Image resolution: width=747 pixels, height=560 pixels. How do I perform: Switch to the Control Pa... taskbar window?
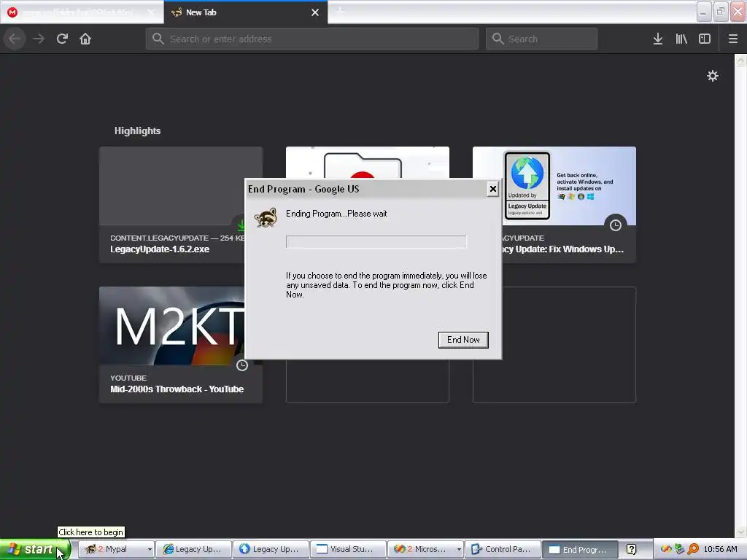coord(503,549)
